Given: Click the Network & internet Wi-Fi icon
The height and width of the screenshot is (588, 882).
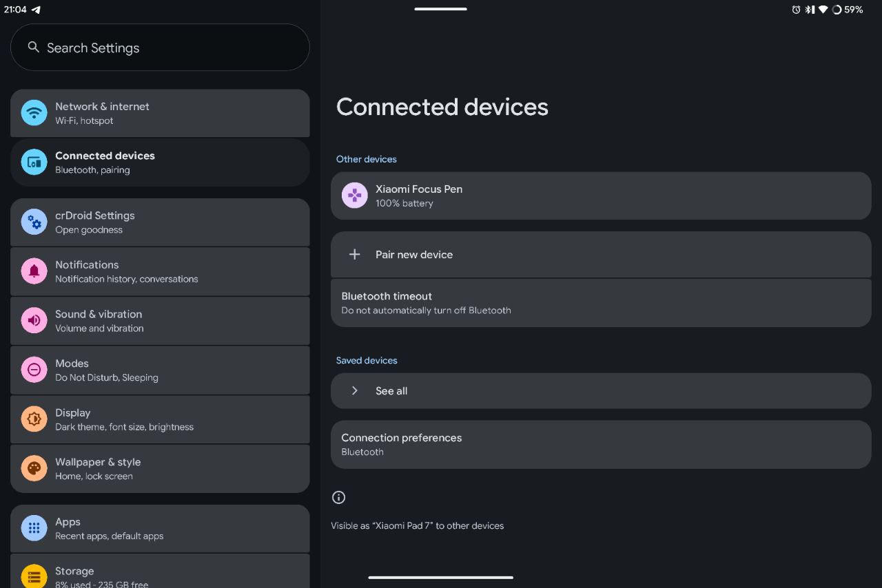Looking at the screenshot, I should coord(34,112).
